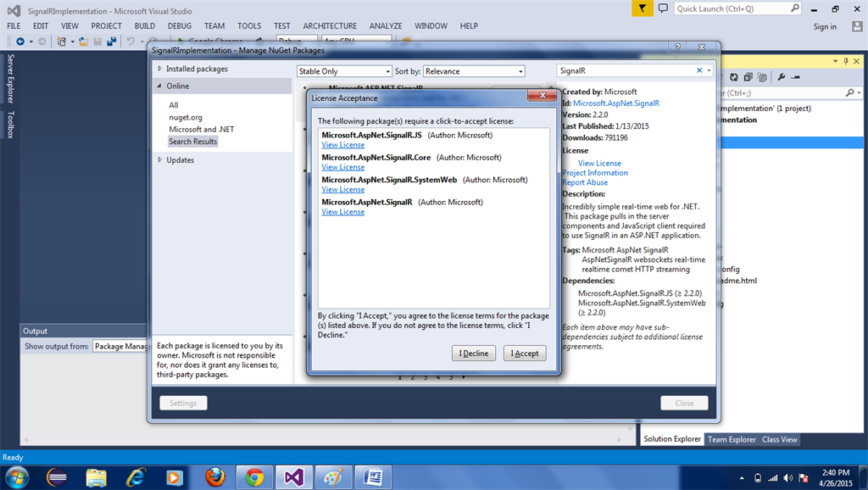Viewport: 868px width, 490px height.
Task: Open the TOOLS menu
Action: pos(249,25)
